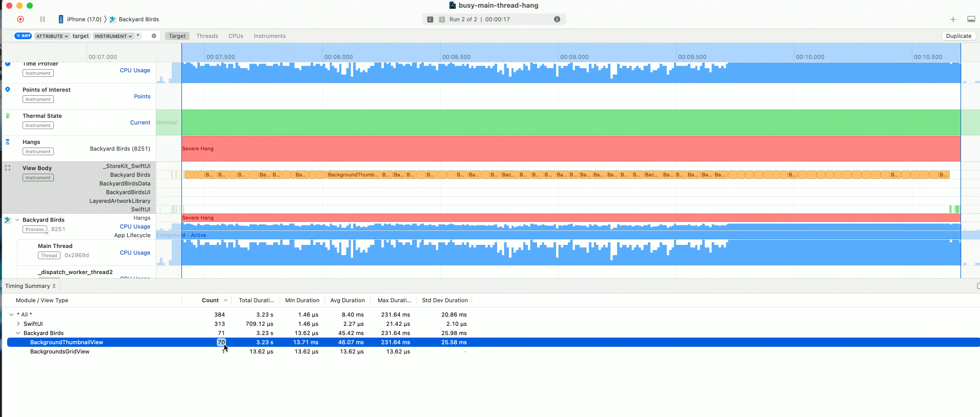Open run info with the info icon

(x=557, y=19)
